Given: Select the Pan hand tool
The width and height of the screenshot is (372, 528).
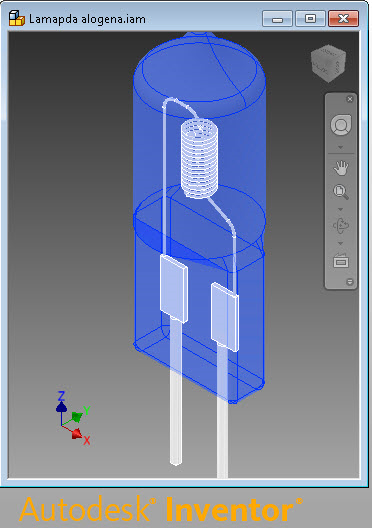Looking at the screenshot, I should [x=341, y=168].
